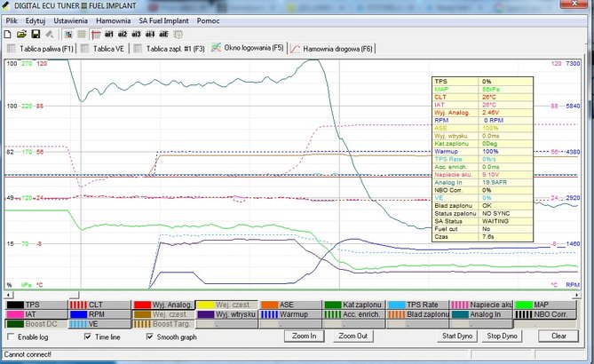Screen dimensions: 594x364
Task: Open the Ustawienia menu
Action: [70, 20]
